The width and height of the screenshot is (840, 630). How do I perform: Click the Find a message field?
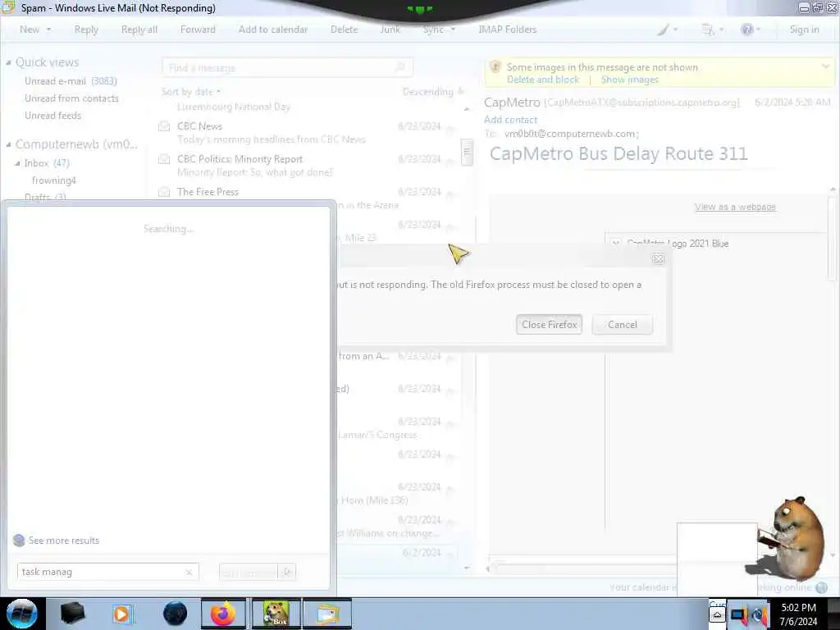tap(287, 67)
